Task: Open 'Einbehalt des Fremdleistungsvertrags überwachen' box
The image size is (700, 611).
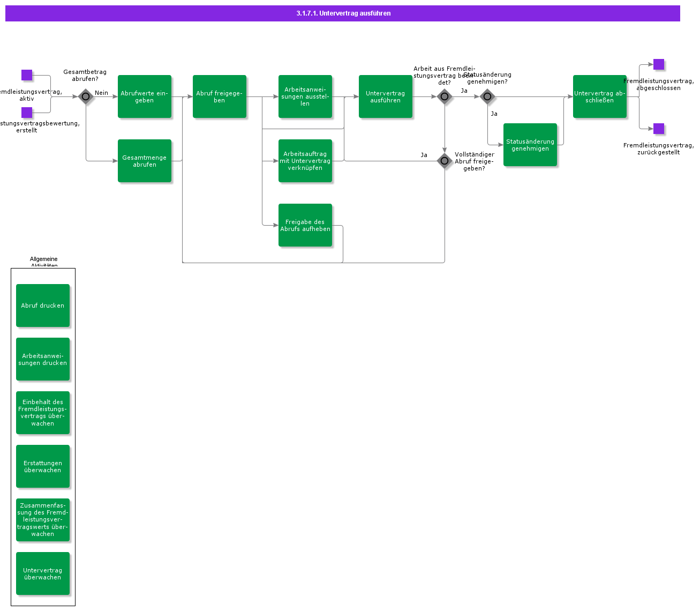Action: point(43,413)
